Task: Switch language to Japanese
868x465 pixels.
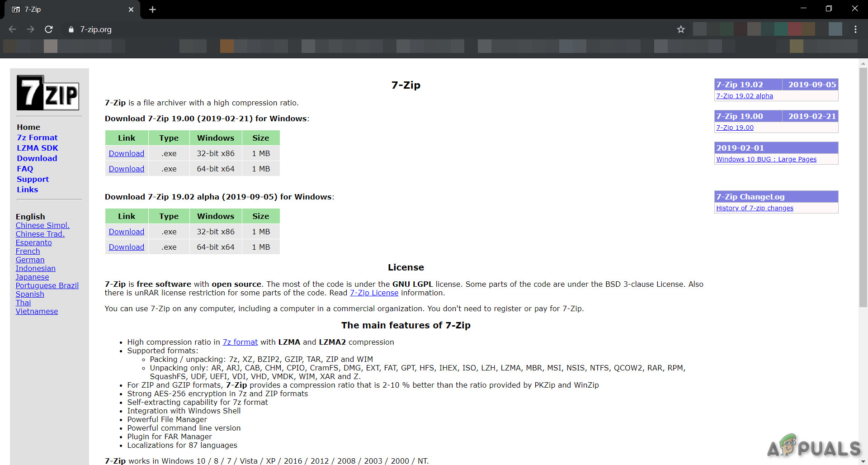Action: [x=33, y=277]
